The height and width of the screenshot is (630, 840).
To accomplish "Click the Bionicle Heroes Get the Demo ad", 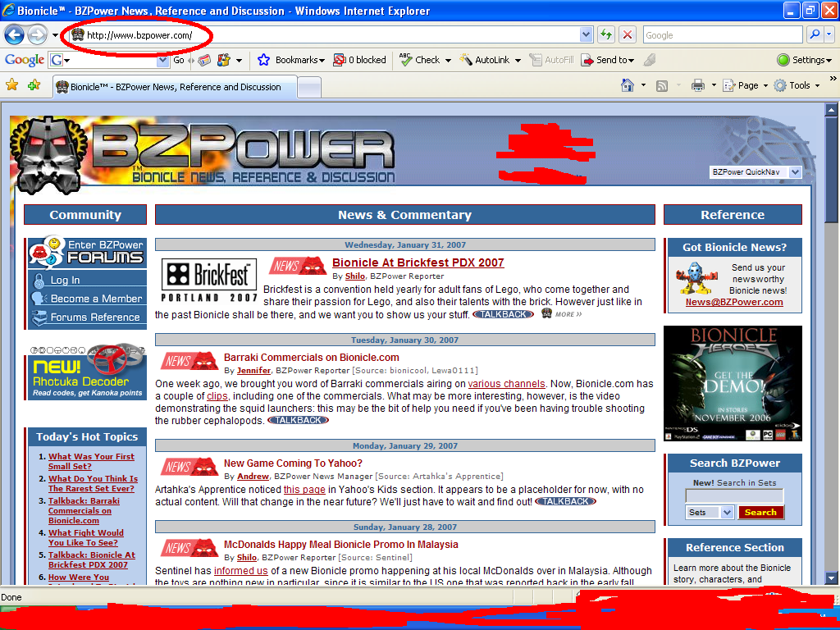I will coord(733,384).
